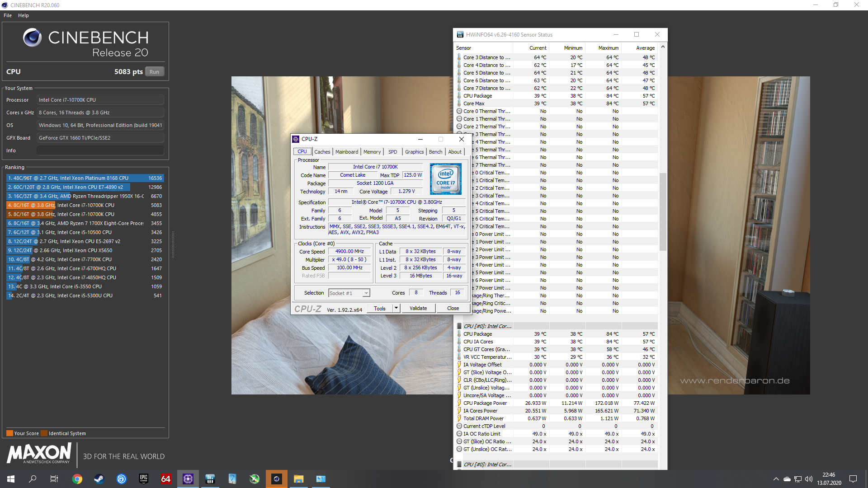Select ranking row 14 Core i5-5300U

pyautogui.click(x=85, y=296)
